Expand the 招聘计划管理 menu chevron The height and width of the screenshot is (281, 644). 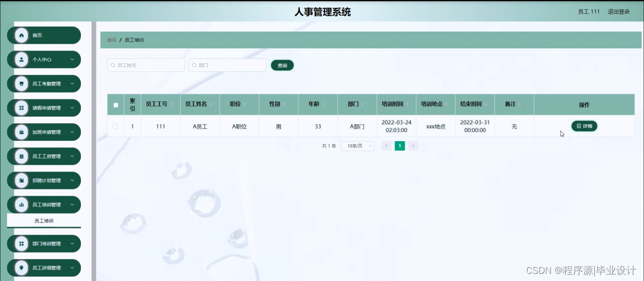pyautogui.click(x=72, y=180)
